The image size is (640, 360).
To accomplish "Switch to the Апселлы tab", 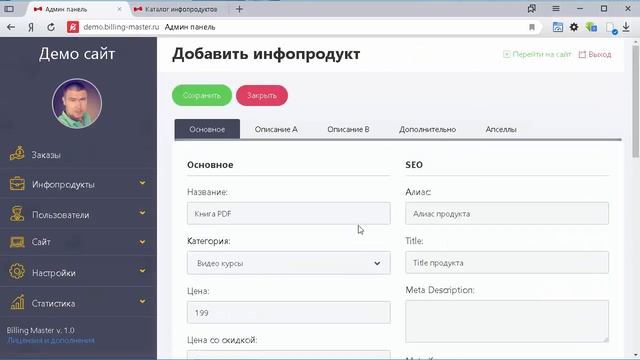I will [x=501, y=129].
